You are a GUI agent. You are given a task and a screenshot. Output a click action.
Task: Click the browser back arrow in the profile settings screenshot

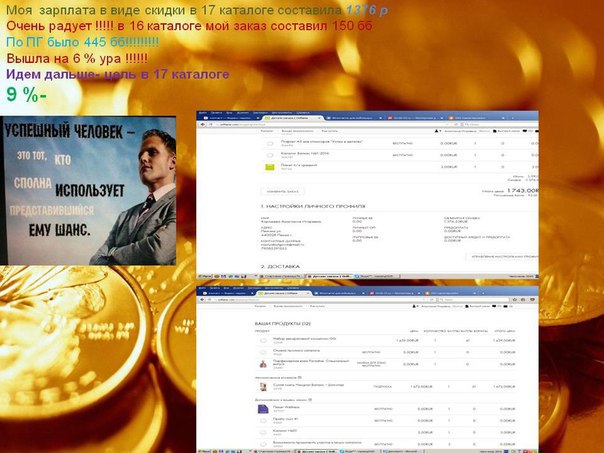click(203, 125)
